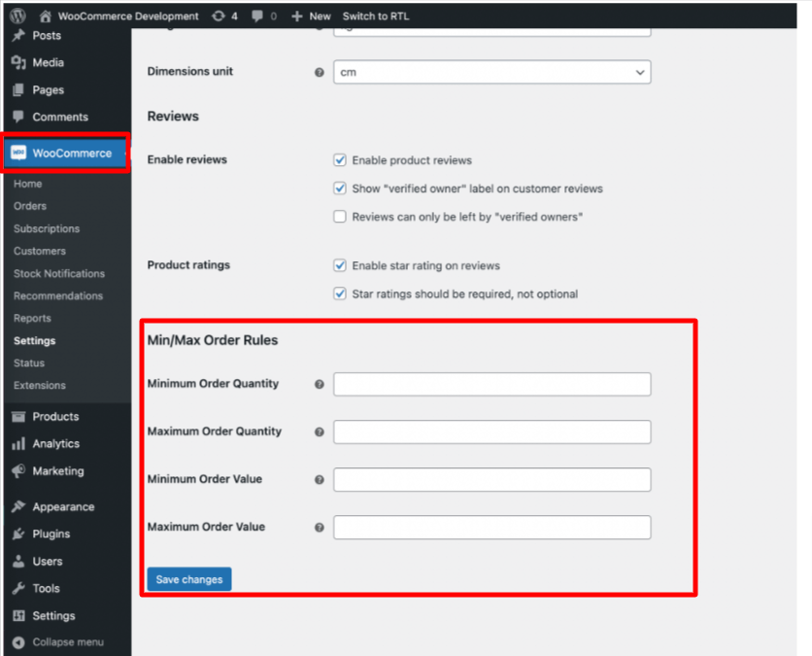Viewport: 812px width, 656px height.
Task: Toggle Enable star rating on reviews
Action: pos(340,265)
